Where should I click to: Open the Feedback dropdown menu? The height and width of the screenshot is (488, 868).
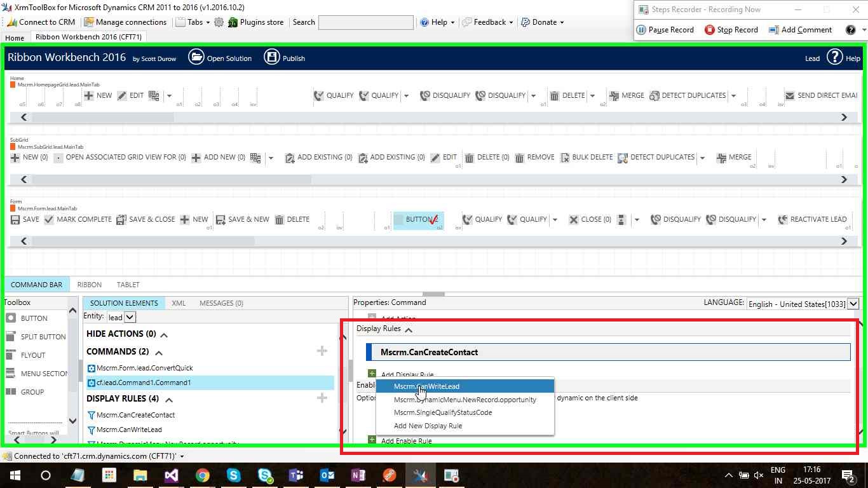click(488, 22)
